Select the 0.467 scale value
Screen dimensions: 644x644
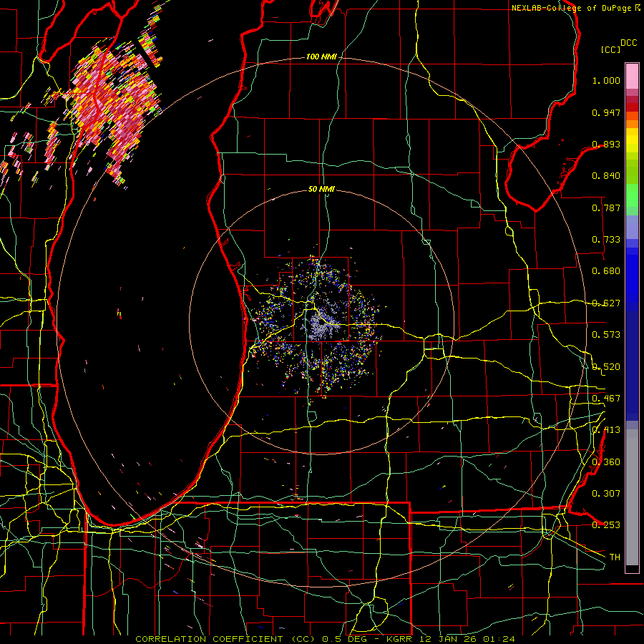(x=606, y=399)
